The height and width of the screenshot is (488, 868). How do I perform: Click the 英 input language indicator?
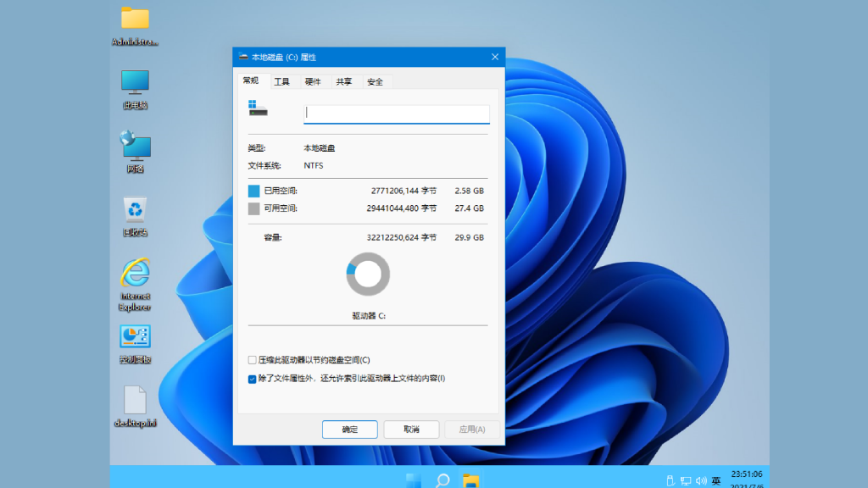pos(715,481)
